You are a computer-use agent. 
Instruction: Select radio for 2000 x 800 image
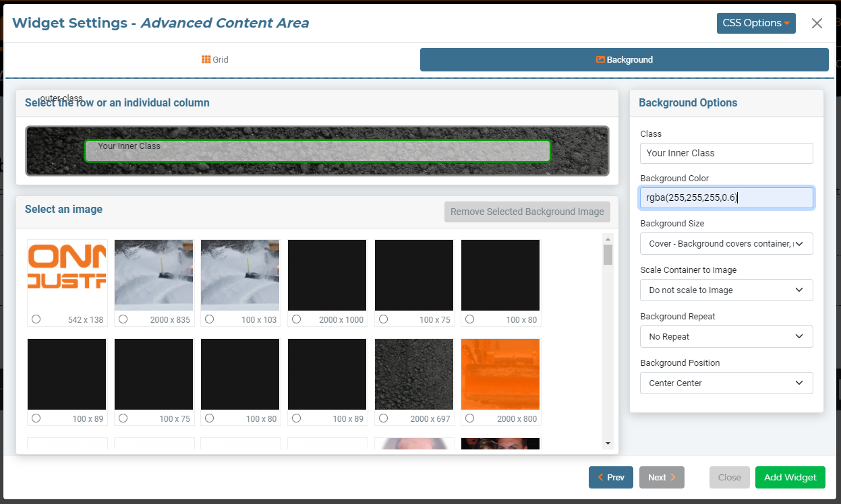469,418
